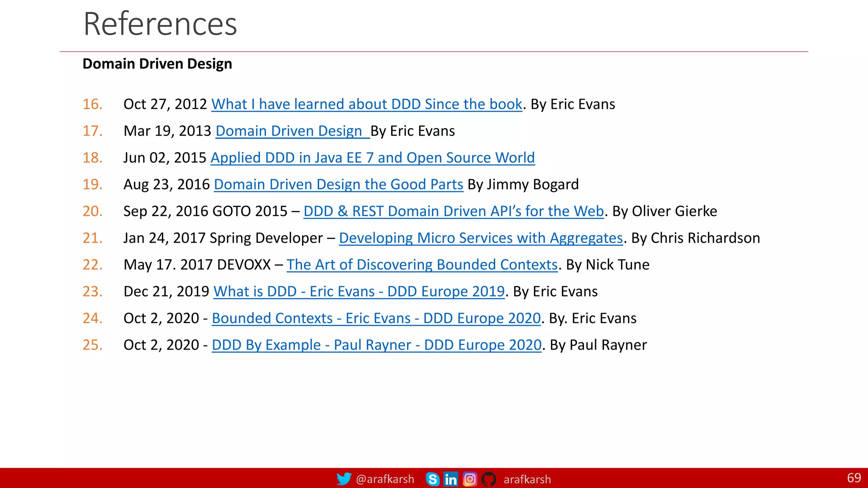The width and height of the screenshot is (868, 488).
Task: Click the text 'By Nick Tune'
Action: [x=608, y=265]
